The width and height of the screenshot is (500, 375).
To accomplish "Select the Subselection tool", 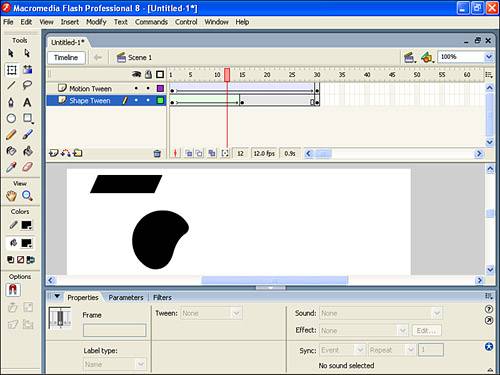I will coord(27,53).
